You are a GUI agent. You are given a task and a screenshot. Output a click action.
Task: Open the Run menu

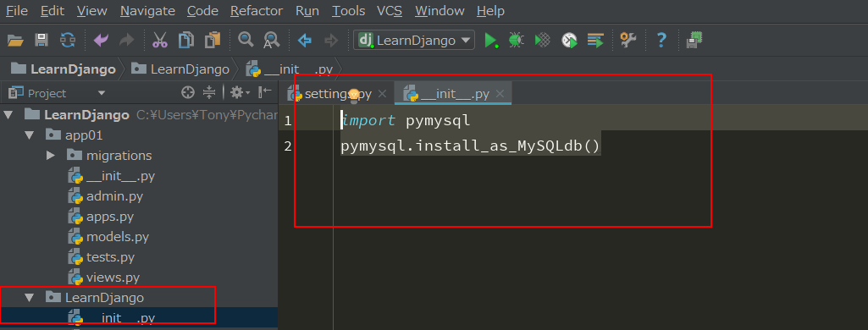point(307,10)
